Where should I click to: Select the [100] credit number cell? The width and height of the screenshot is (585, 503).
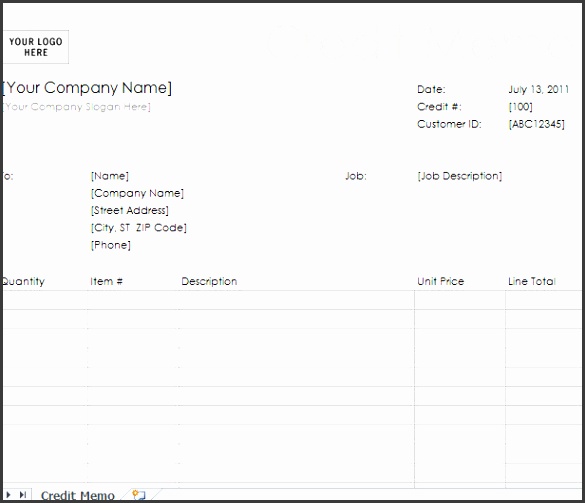pos(520,107)
